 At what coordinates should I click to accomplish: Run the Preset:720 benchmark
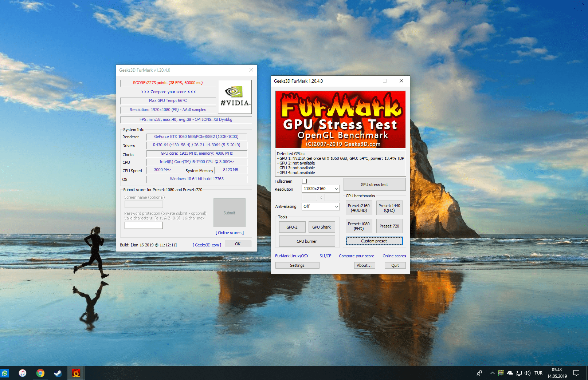point(389,226)
